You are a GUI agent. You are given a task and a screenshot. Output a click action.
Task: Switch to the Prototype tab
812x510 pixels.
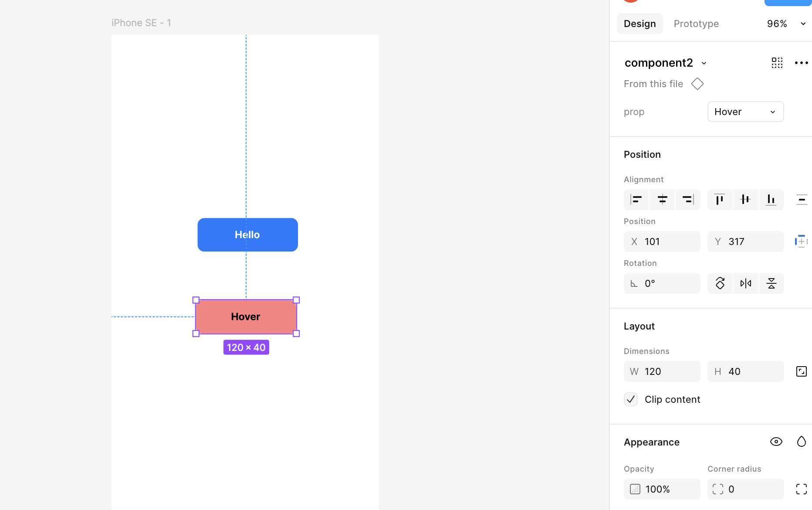click(696, 24)
